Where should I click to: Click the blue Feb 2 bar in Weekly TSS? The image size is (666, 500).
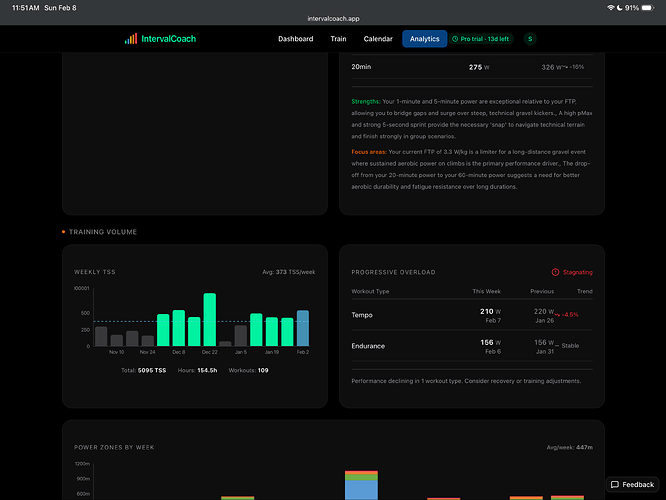coord(303,328)
